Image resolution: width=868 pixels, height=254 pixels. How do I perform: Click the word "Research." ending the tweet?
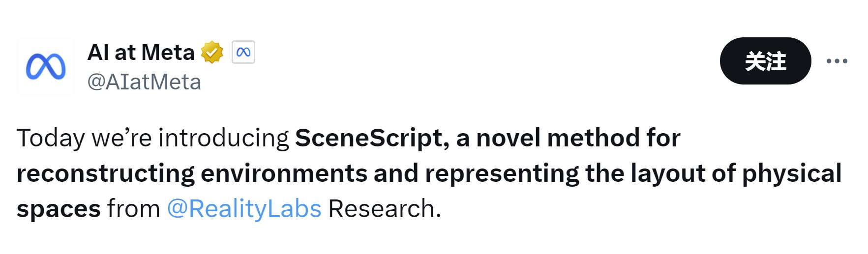click(385, 208)
